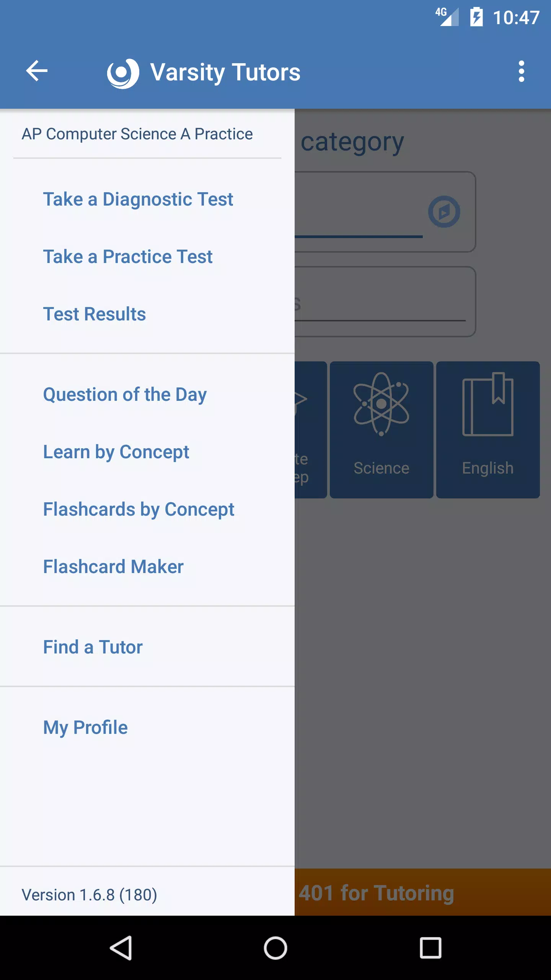Tap the back arrow icon
The width and height of the screenshot is (551, 980).
37,71
